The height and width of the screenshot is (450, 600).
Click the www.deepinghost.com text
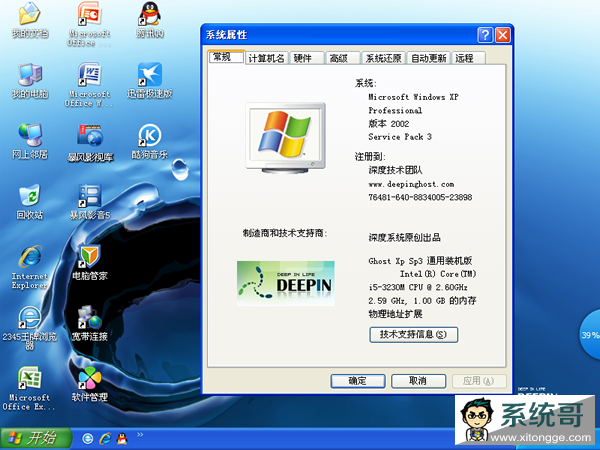411,184
